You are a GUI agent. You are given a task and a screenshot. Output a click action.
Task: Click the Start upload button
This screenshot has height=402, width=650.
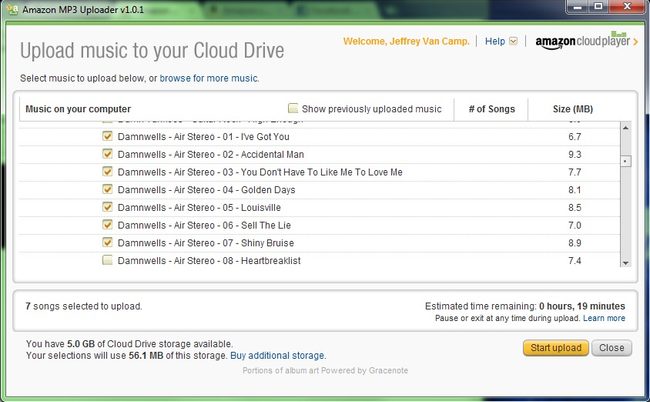(x=556, y=348)
